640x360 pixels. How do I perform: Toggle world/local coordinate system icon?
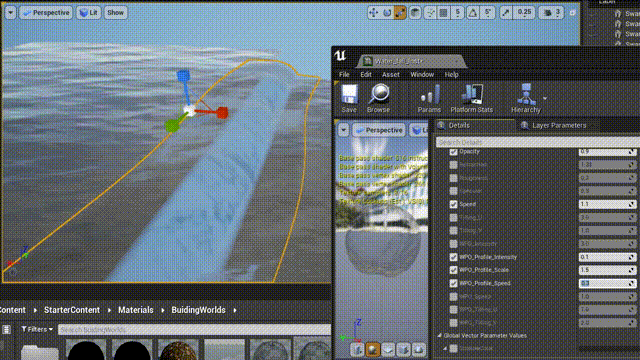[x=415, y=13]
